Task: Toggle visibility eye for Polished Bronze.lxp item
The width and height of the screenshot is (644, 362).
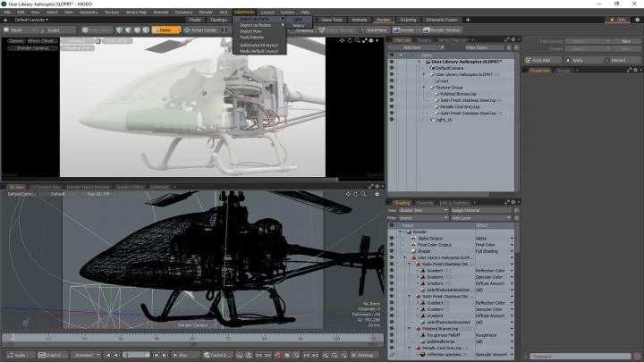Action: pyautogui.click(x=392, y=94)
